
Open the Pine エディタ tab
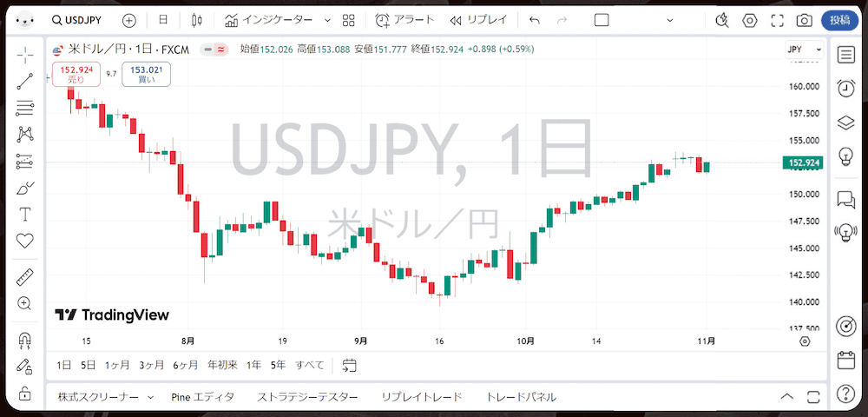tap(202, 397)
